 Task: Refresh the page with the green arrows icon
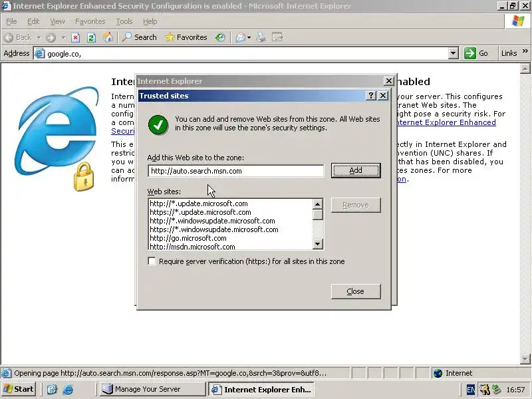tap(91, 37)
